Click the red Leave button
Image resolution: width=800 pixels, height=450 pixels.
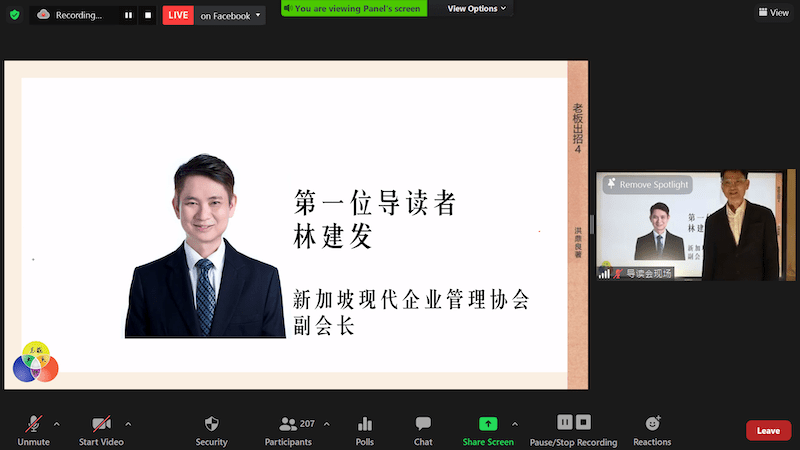pos(768,430)
